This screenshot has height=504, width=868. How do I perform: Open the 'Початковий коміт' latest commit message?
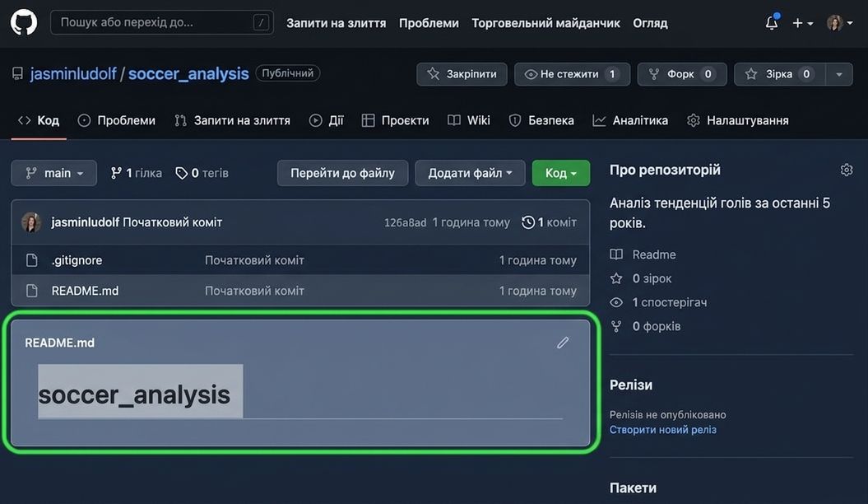pyautogui.click(x=172, y=222)
